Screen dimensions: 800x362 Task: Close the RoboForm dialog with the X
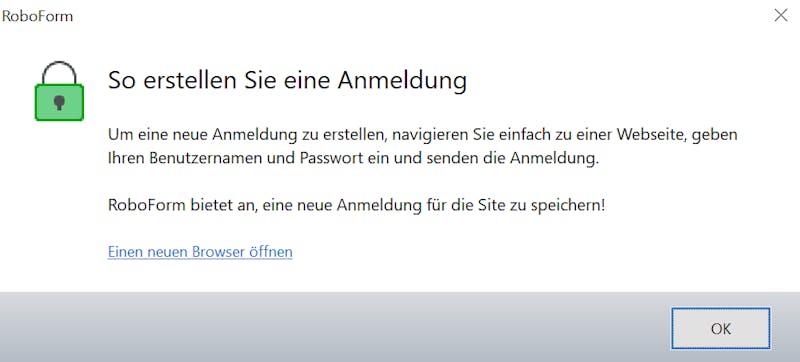pos(781,15)
